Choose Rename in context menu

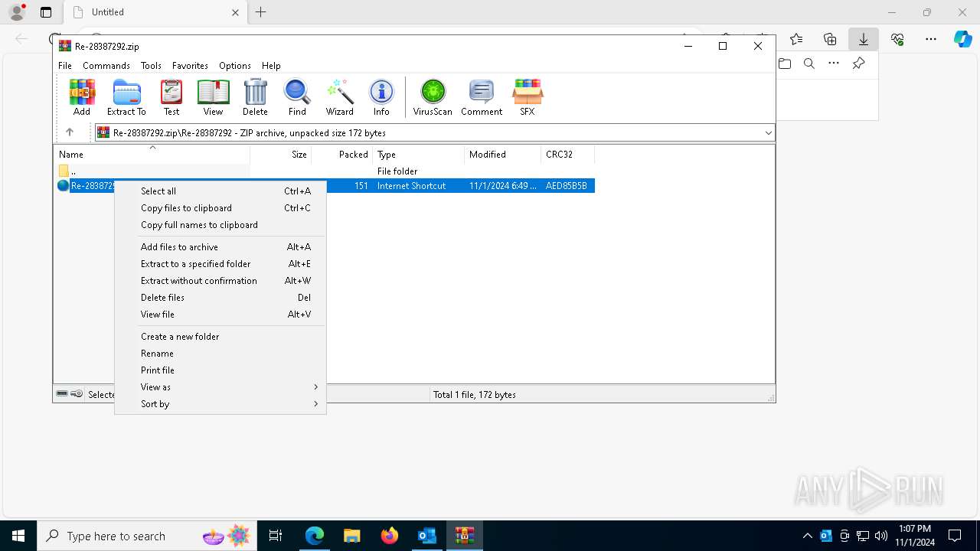pos(220,354)
